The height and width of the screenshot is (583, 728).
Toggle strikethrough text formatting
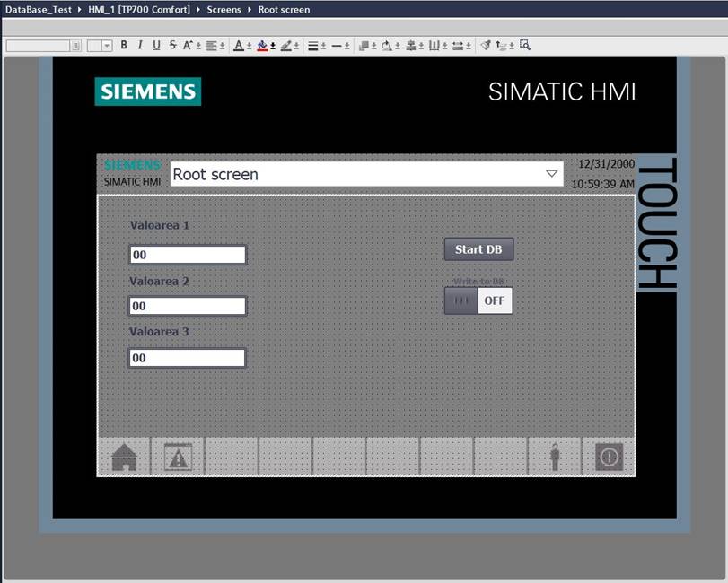172,45
